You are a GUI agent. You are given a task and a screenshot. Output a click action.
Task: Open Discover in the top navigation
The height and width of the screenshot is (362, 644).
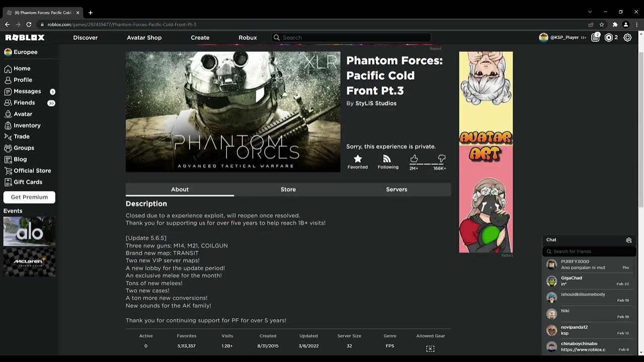pos(86,38)
